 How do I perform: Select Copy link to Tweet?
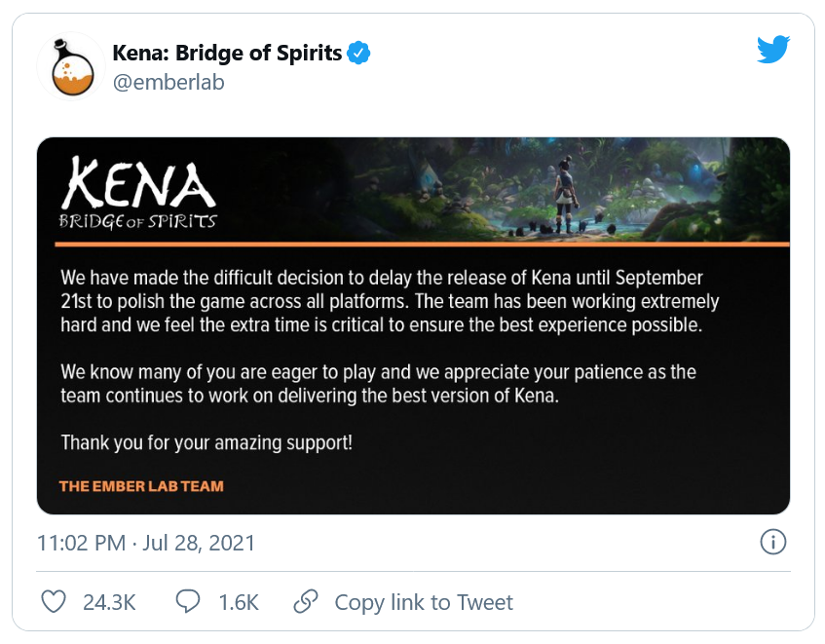[x=424, y=603]
